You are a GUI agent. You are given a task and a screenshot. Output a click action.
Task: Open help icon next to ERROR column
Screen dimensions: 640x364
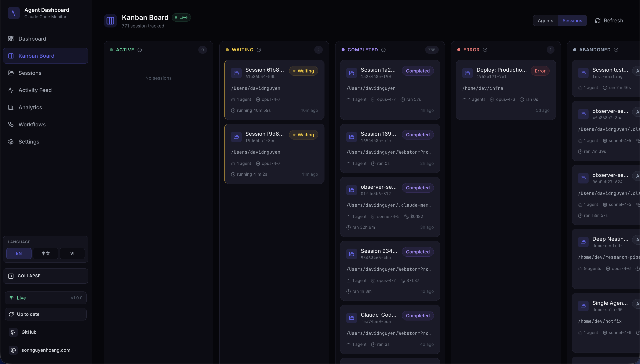tap(485, 50)
